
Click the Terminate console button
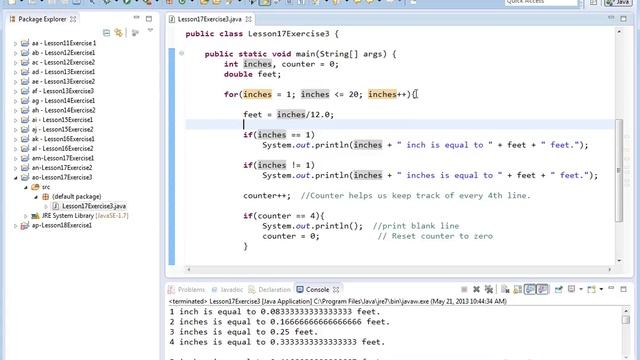pos(464,289)
